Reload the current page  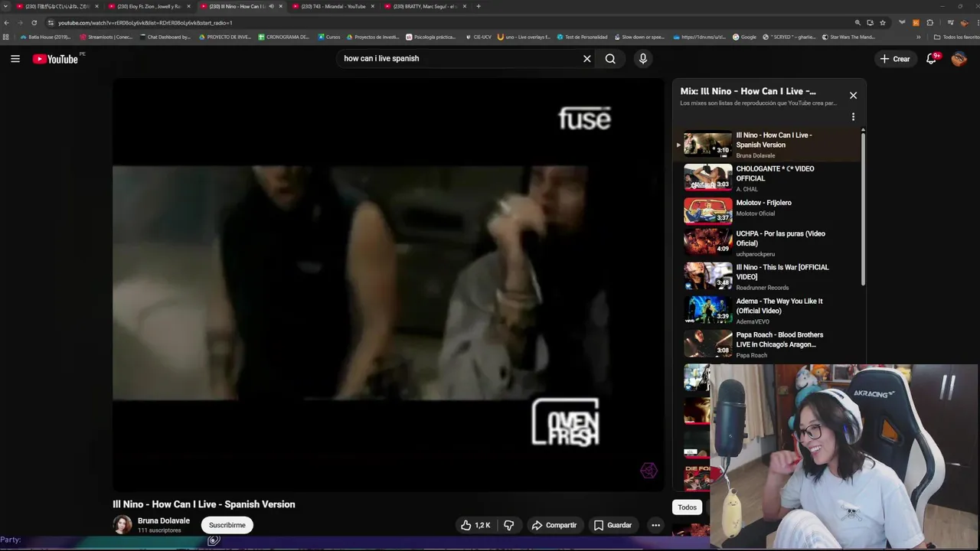click(x=34, y=23)
